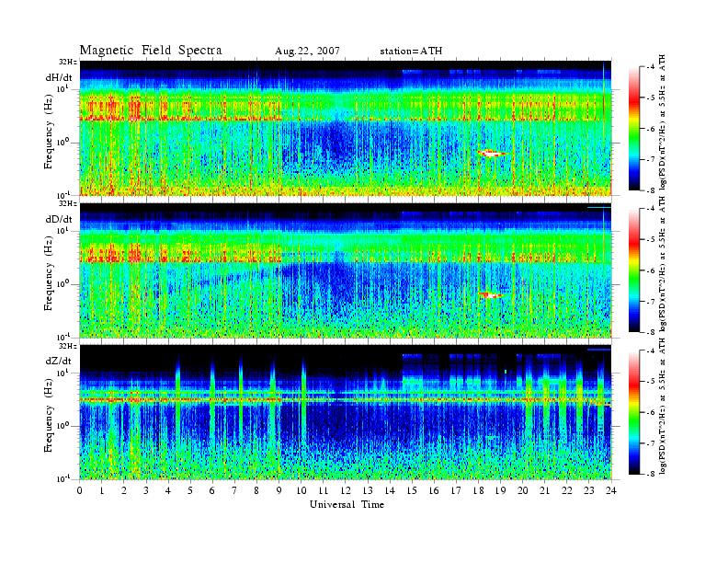The width and height of the screenshot is (728, 563).
Task: Click the color bar beside the dZ/dt panel
Action: [634, 412]
